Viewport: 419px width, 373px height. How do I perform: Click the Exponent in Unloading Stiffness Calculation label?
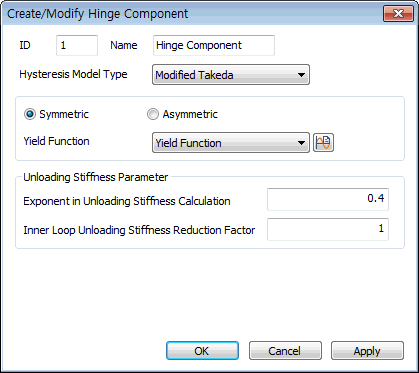tap(127, 201)
